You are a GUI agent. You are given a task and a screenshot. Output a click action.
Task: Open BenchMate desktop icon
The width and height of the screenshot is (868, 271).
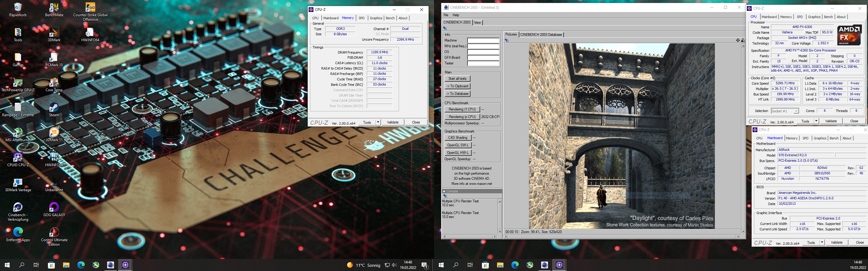point(54,10)
